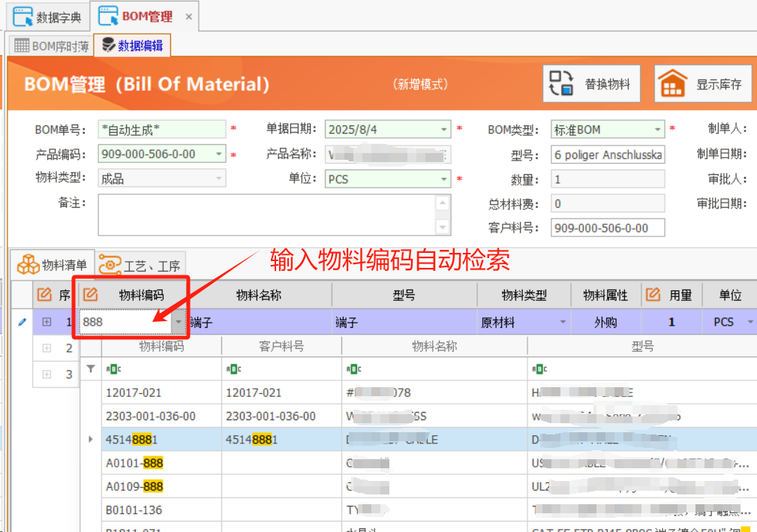
Task: Click the BOM单号 auto-generate field
Action: [x=162, y=130]
